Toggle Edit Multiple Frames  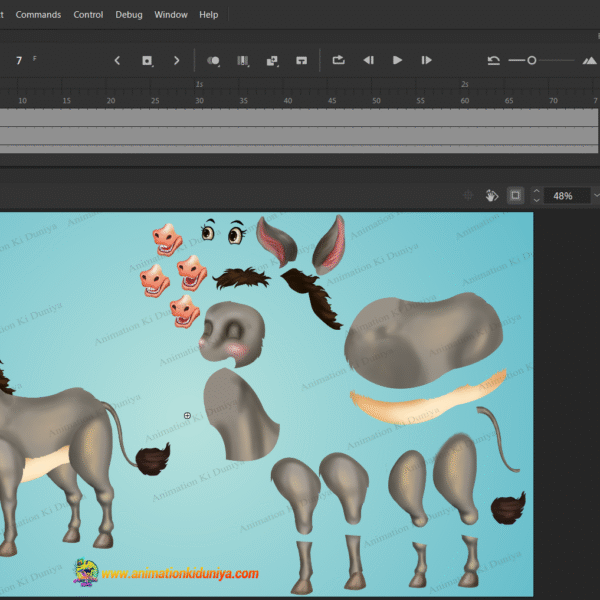[x=243, y=60]
